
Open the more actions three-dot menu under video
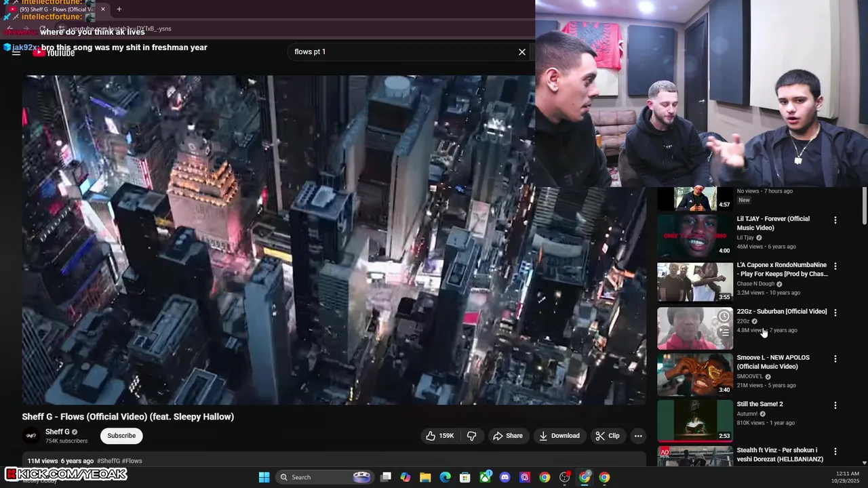click(x=638, y=436)
